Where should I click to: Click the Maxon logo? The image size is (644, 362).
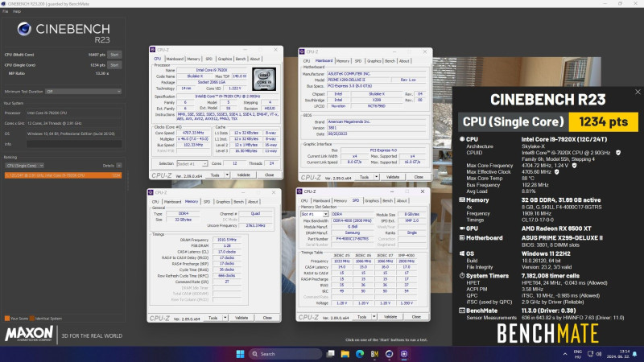pos(29,334)
